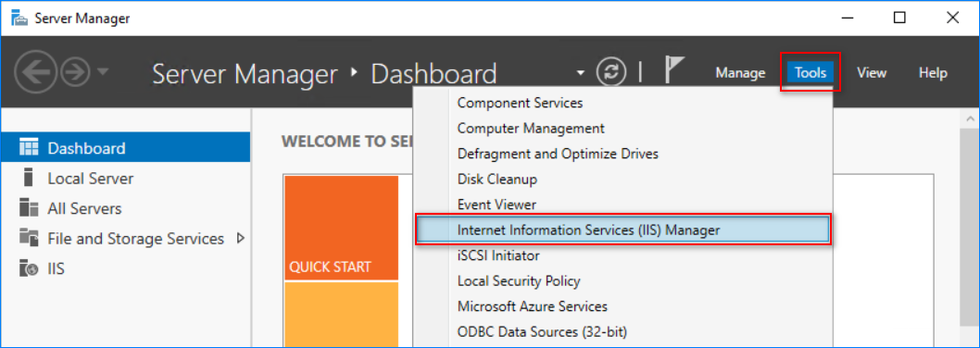The image size is (980, 348).
Task: Open the notifications flag
Action: (x=673, y=69)
